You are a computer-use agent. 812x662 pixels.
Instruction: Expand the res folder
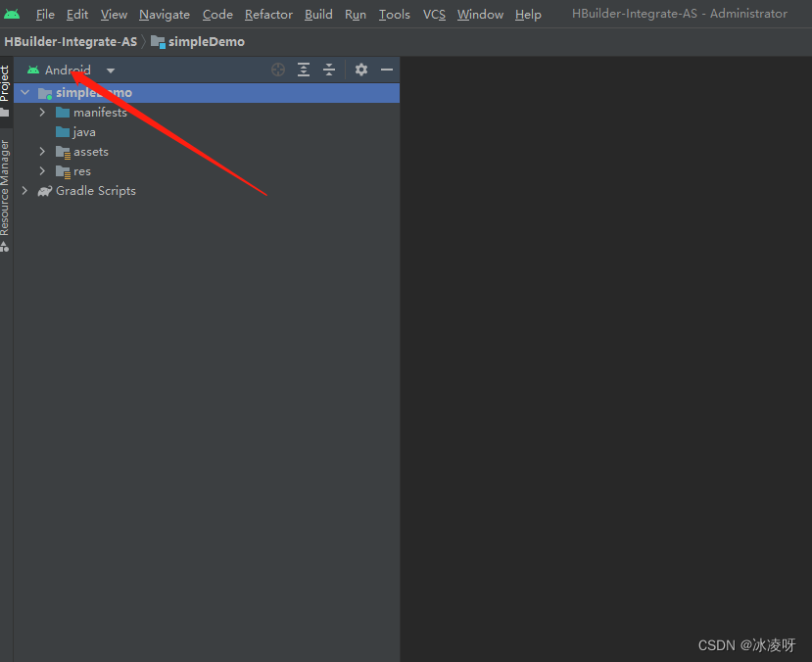coord(42,171)
